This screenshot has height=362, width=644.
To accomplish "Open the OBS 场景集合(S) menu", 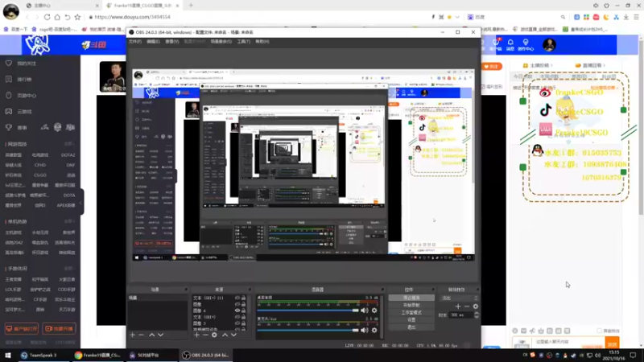I will point(221,42).
